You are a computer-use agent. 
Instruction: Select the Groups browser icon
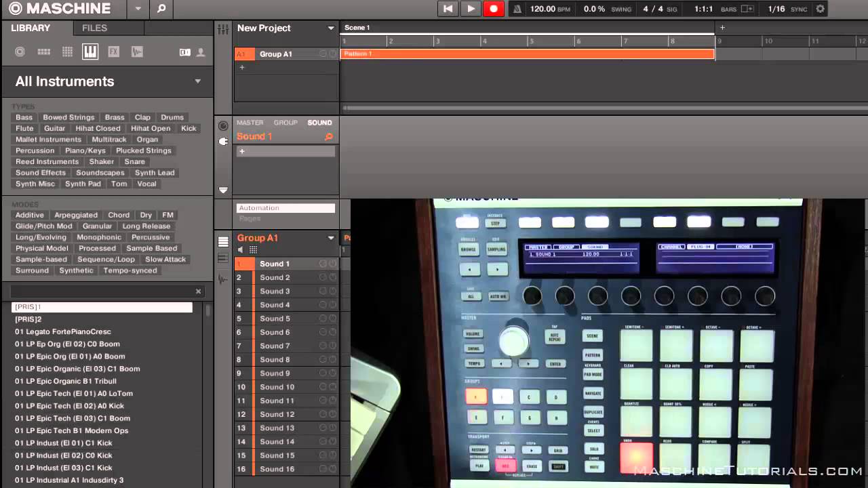tap(44, 52)
